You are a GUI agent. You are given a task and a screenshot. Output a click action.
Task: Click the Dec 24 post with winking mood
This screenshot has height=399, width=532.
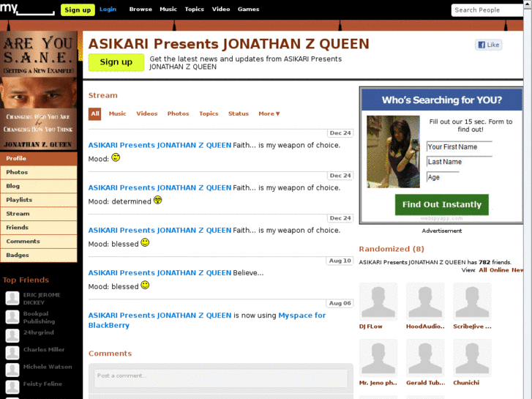pyautogui.click(x=221, y=150)
